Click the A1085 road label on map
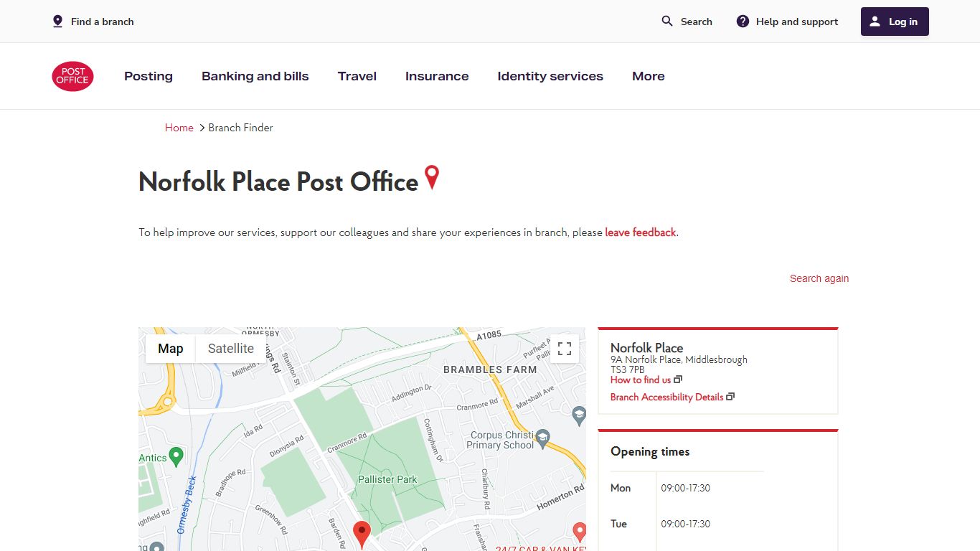The width and height of the screenshot is (980, 551). click(x=489, y=335)
